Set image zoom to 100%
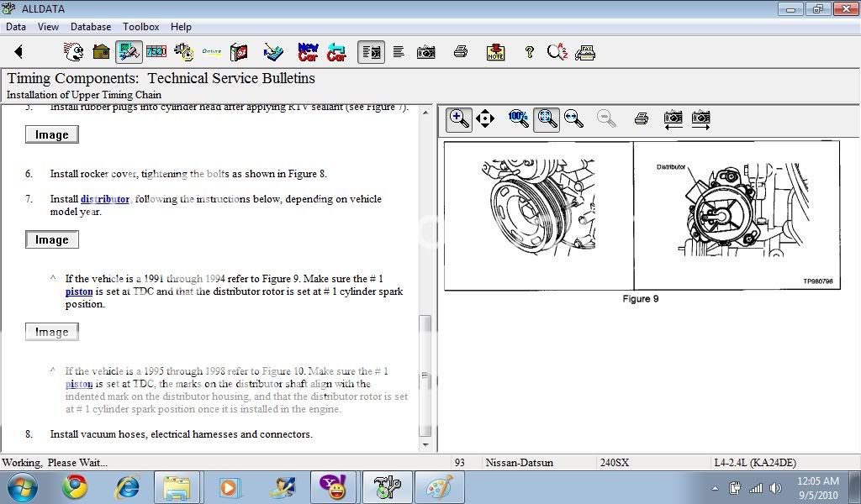Screen dimensions: 861x504 518,118
